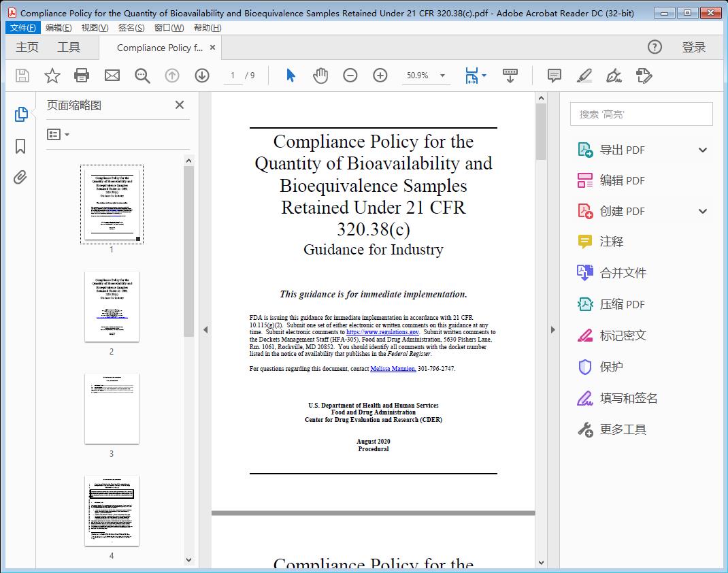Open the zoom level dropdown 50.9%

(442, 76)
